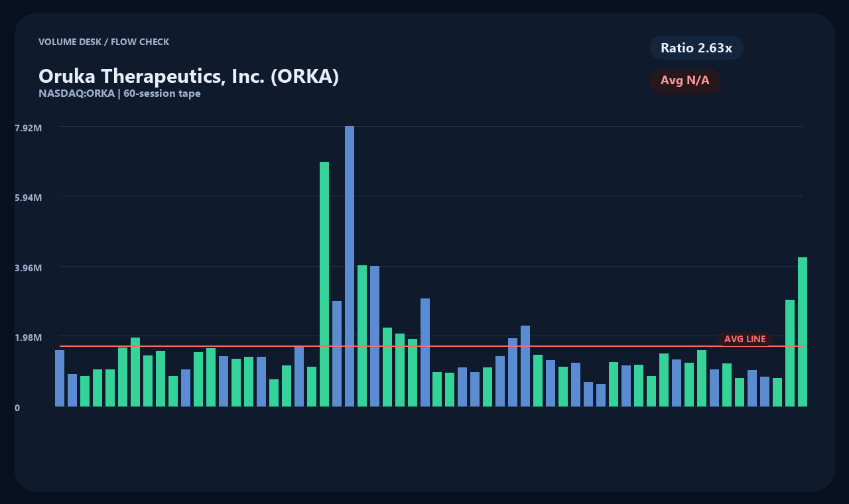Select the first blue bar at chart's left end

pos(60,378)
